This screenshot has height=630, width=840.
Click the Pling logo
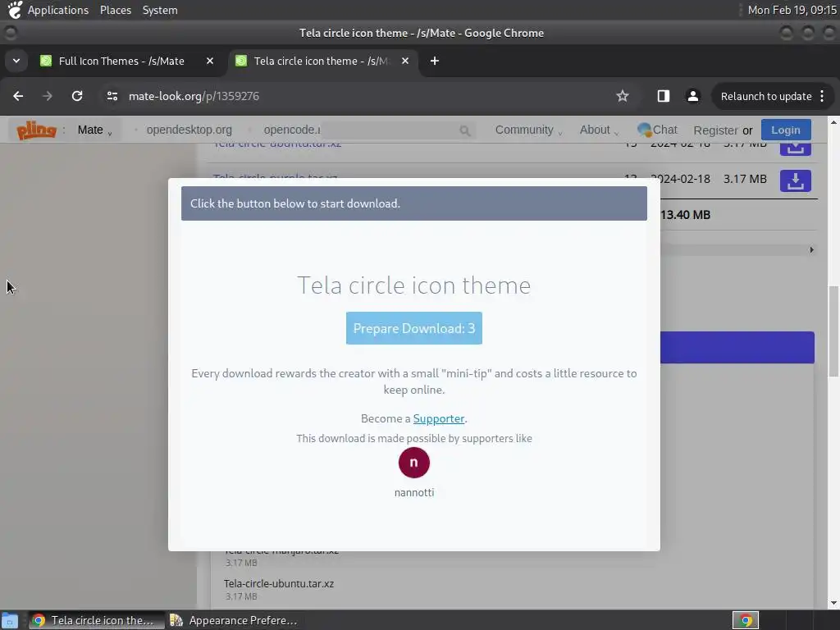point(36,130)
